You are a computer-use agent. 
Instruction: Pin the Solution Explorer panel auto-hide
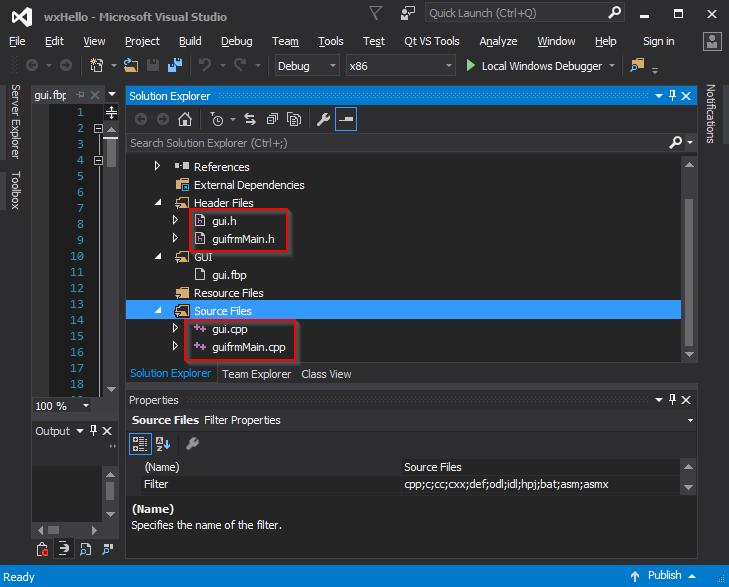point(672,96)
